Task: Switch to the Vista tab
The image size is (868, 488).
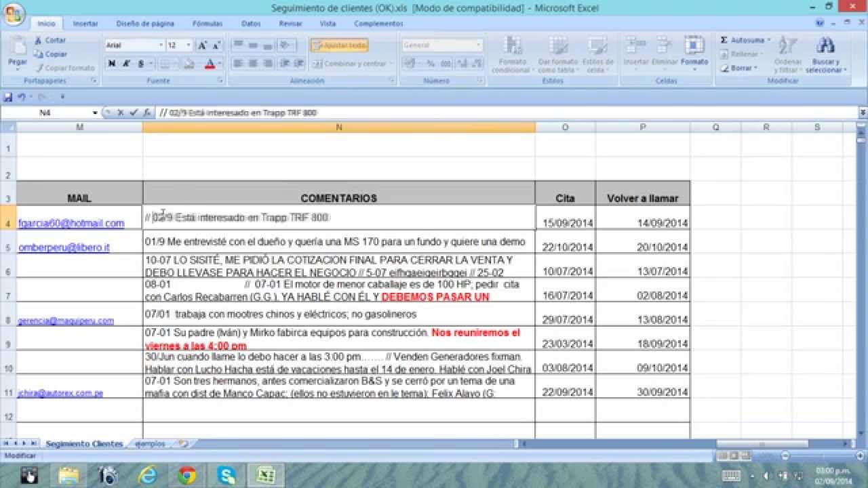Action: [x=328, y=23]
